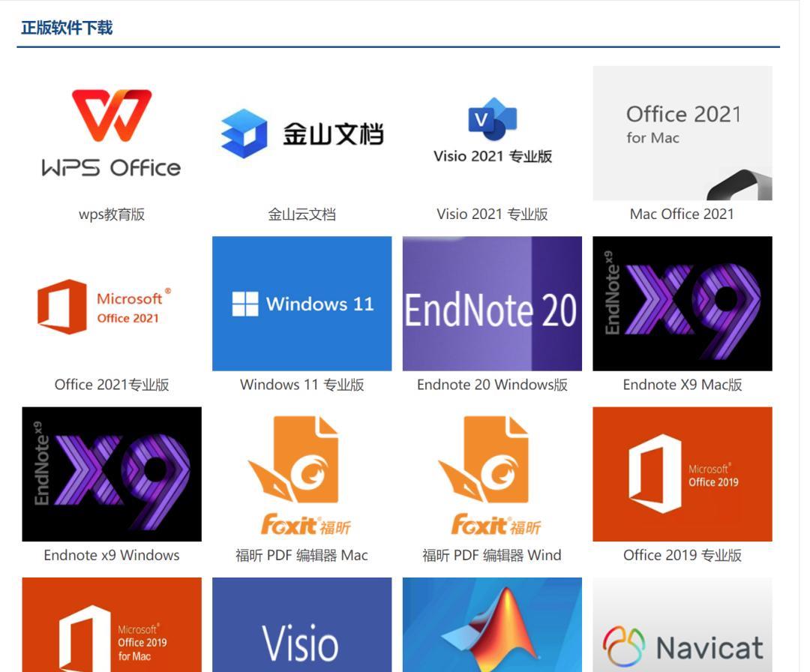The image size is (810, 672).
Task: Click the 福昕 PDF 编辑器 Wind caption
Action: [x=492, y=555]
